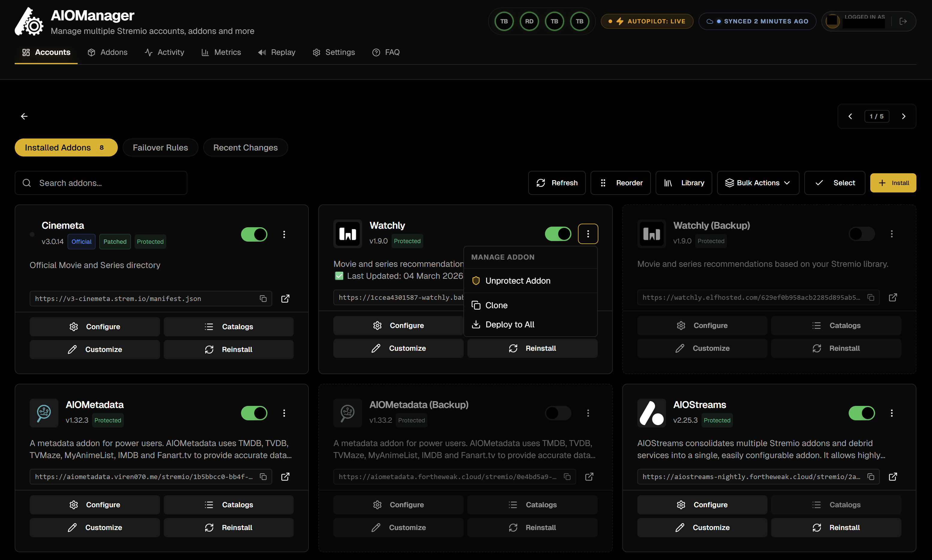Open the Bulk Actions dropdown
The height and width of the screenshot is (560, 932).
tap(758, 183)
